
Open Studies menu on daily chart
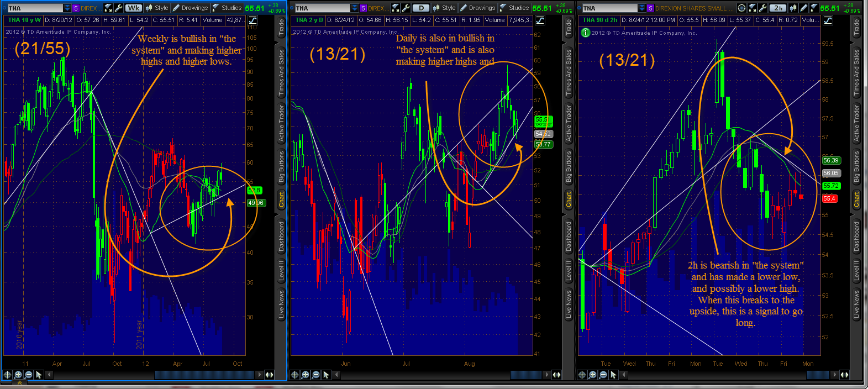click(514, 8)
